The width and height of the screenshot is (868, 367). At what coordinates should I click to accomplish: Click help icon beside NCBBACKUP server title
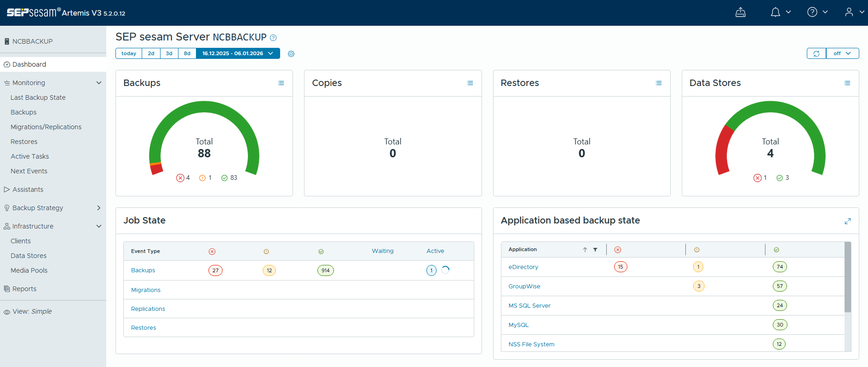[x=273, y=38]
